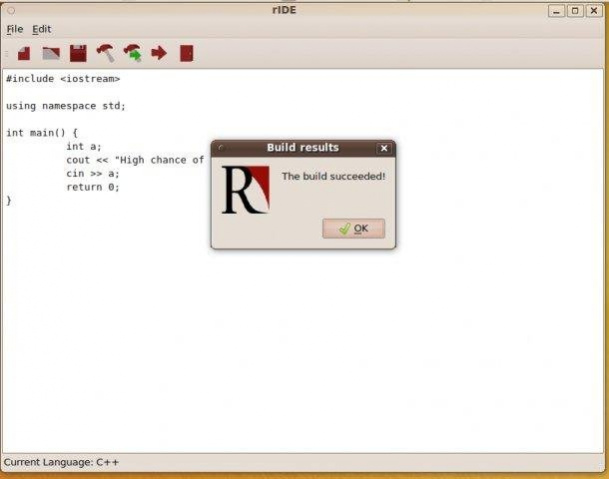Close the rIDE main window

(594, 11)
